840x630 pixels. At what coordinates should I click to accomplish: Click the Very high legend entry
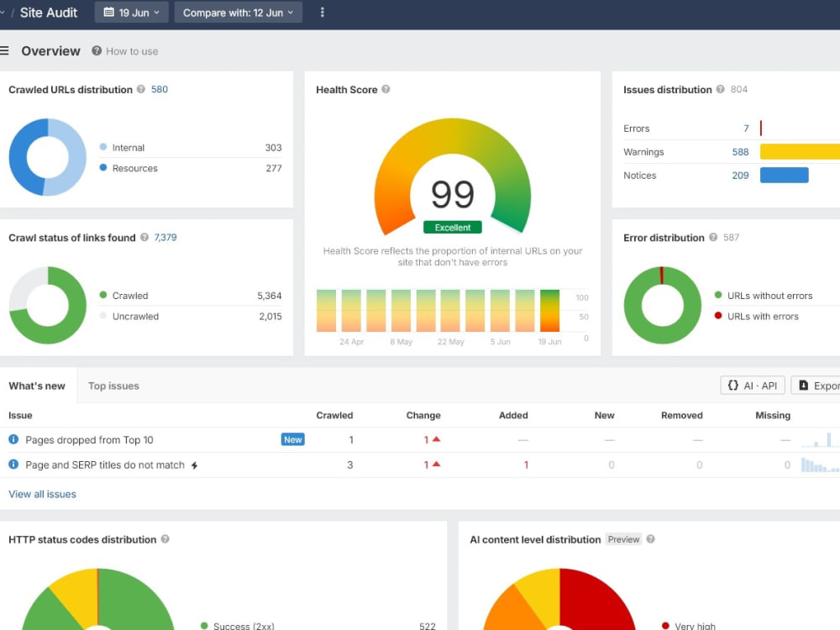tap(689, 625)
